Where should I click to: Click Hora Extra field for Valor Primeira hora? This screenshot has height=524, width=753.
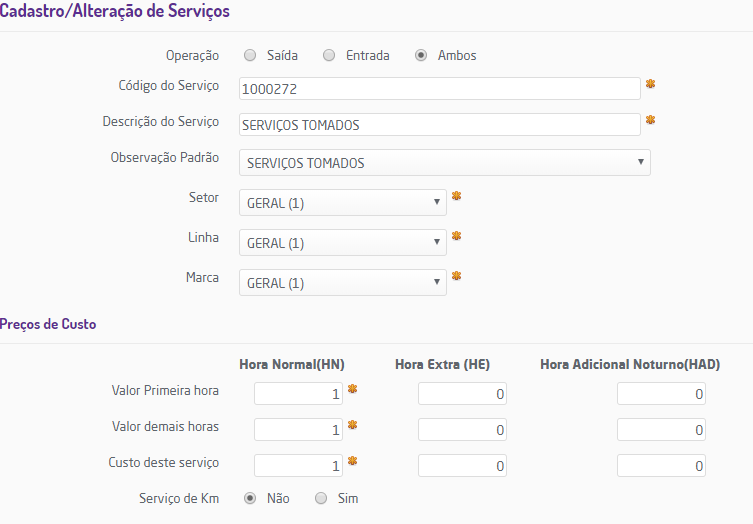pyautogui.click(x=462, y=394)
